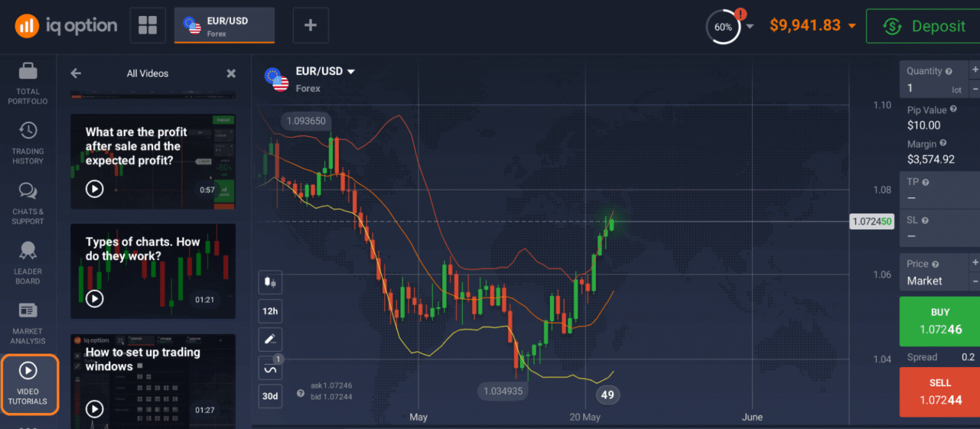Open the Total Portfolio panel
Viewport: 980px width, 429px height.
[x=27, y=80]
